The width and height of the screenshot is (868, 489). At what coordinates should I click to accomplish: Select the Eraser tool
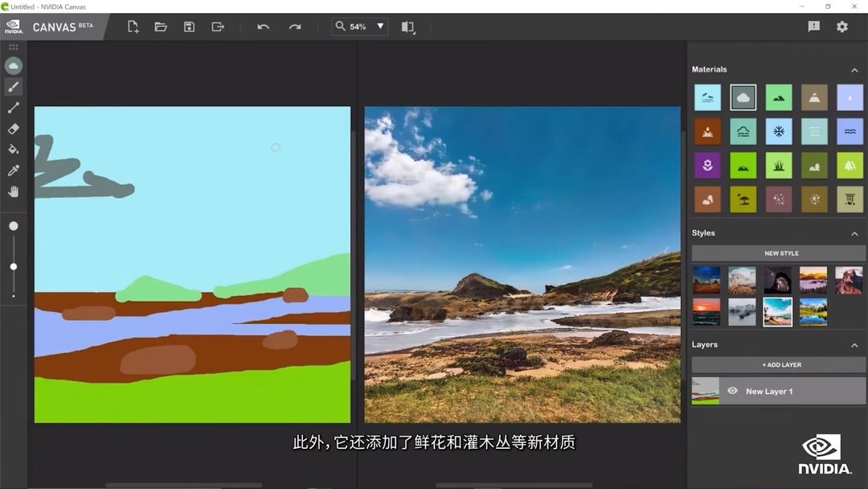click(14, 129)
